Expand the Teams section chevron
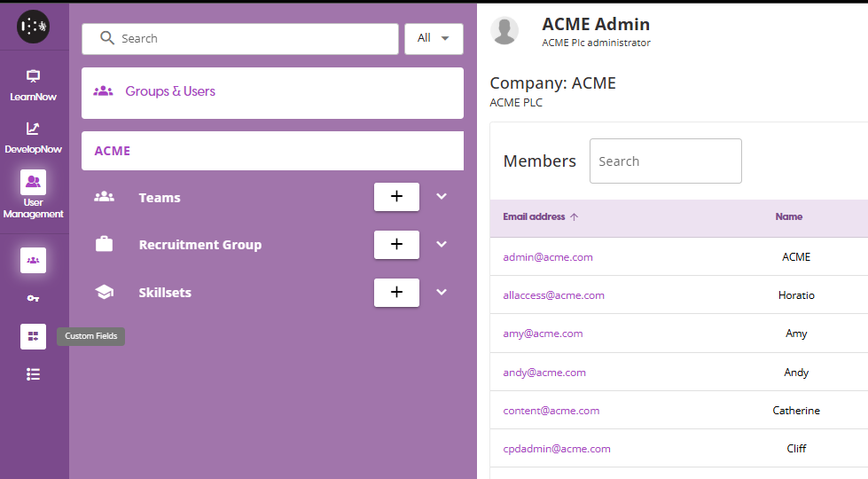 point(442,197)
